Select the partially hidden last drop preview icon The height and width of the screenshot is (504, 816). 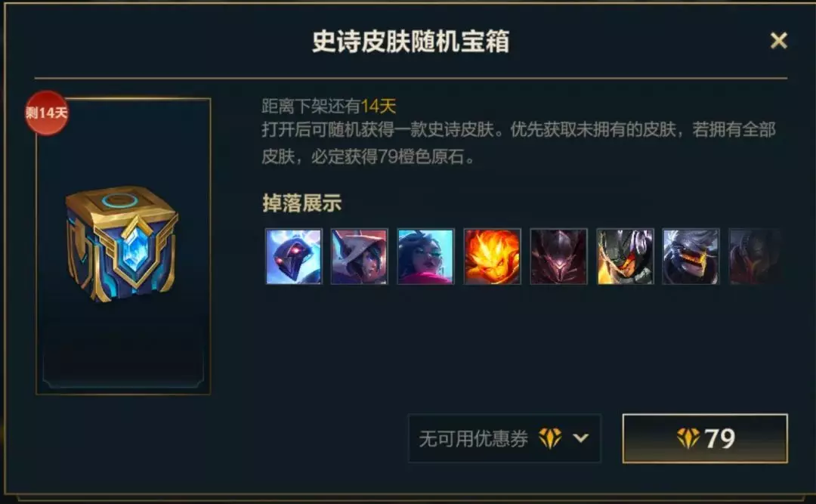tap(755, 257)
